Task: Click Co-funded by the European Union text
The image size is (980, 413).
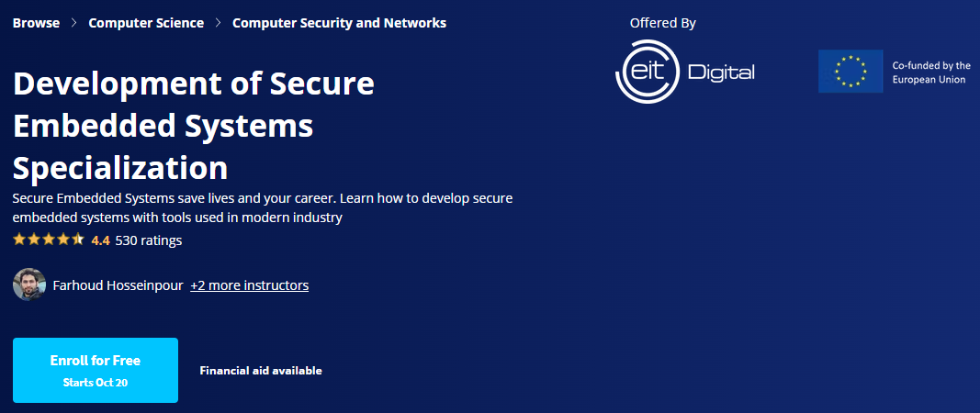Action: click(930, 73)
